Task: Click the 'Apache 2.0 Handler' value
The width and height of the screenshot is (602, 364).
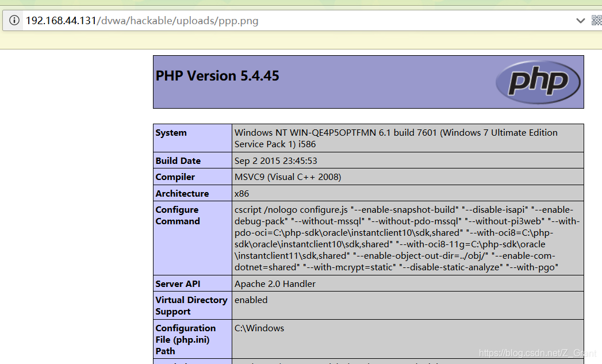Action: 275,283
